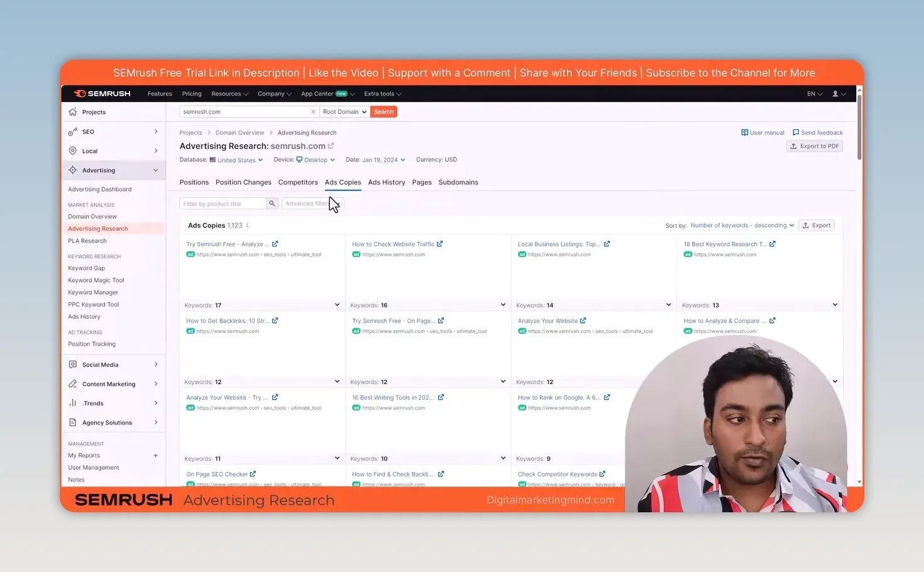Click the Social Media sidebar icon
The height and width of the screenshot is (572, 924).
73,365
